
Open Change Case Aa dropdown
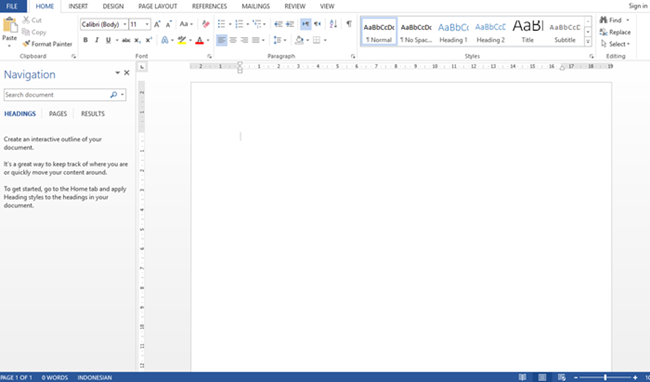(x=186, y=24)
